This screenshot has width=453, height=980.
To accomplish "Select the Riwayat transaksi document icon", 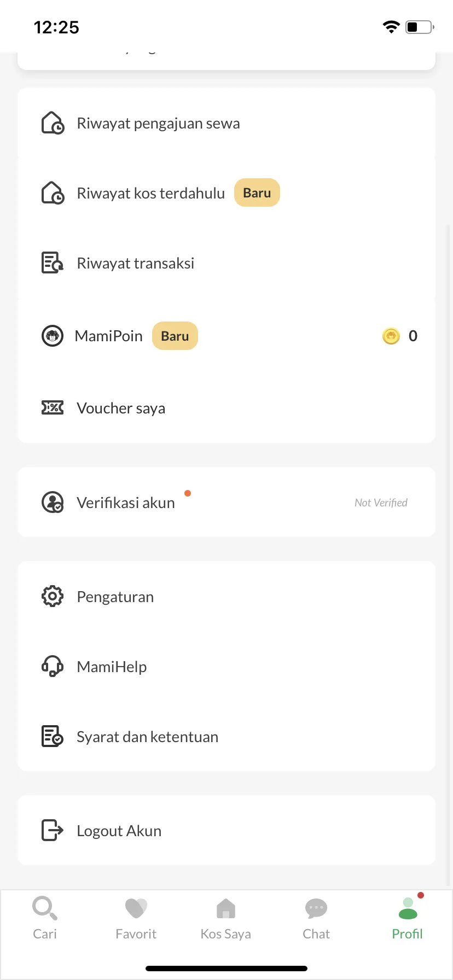I will coord(53,263).
